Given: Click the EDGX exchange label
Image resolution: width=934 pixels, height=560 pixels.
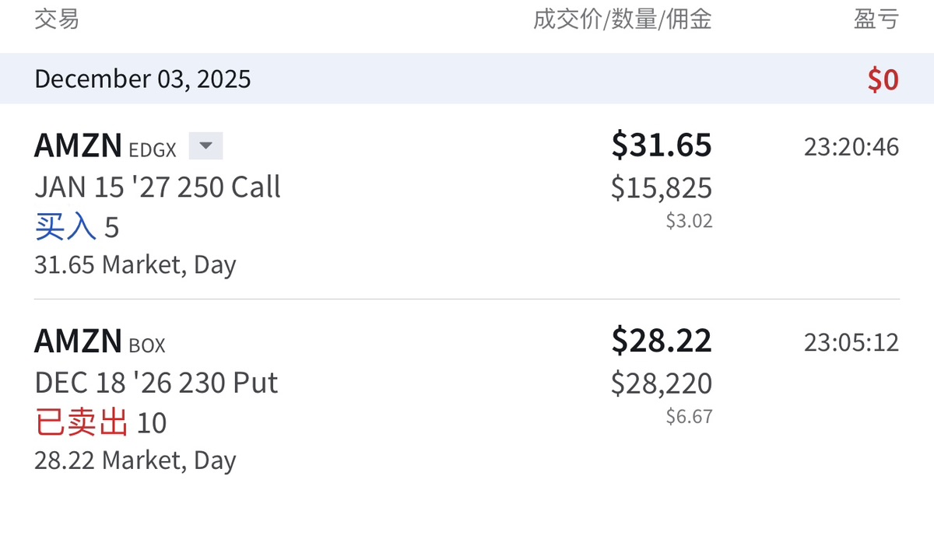Looking at the screenshot, I should click(153, 149).
